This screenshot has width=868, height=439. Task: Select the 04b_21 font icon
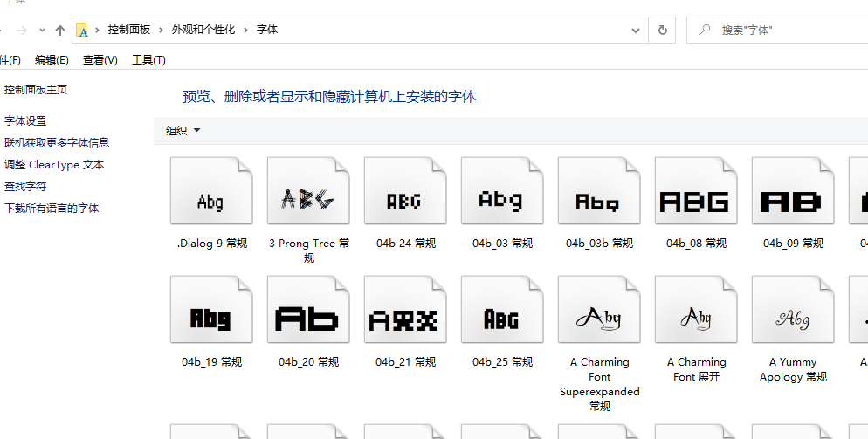click(x=405, y=310)
